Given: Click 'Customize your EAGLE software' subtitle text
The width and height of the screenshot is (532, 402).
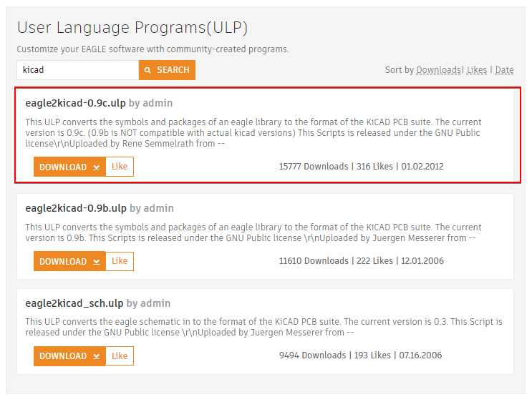Looking at the screenshot, I should [x=153, y=49].
